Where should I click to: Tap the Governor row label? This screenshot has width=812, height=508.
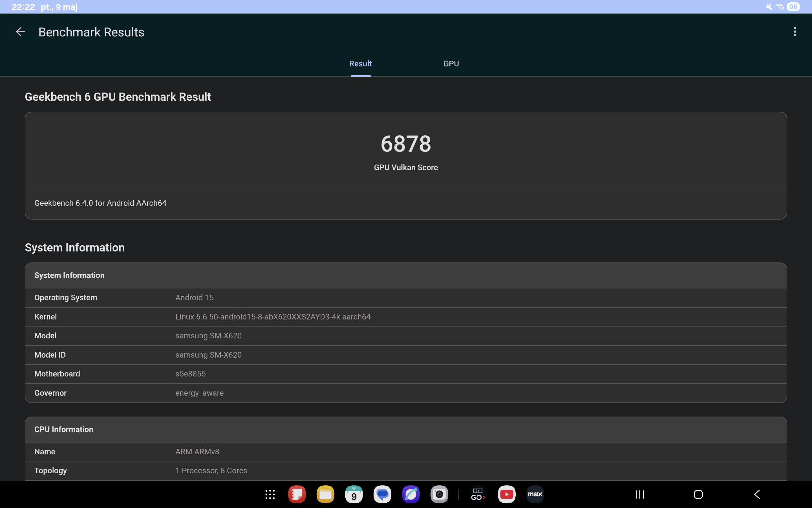[50, 393]
